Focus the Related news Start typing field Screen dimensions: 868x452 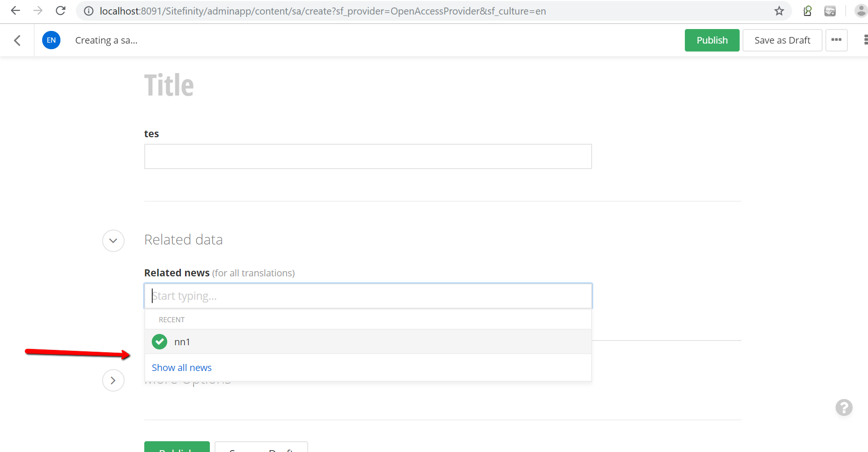point(367,296)
